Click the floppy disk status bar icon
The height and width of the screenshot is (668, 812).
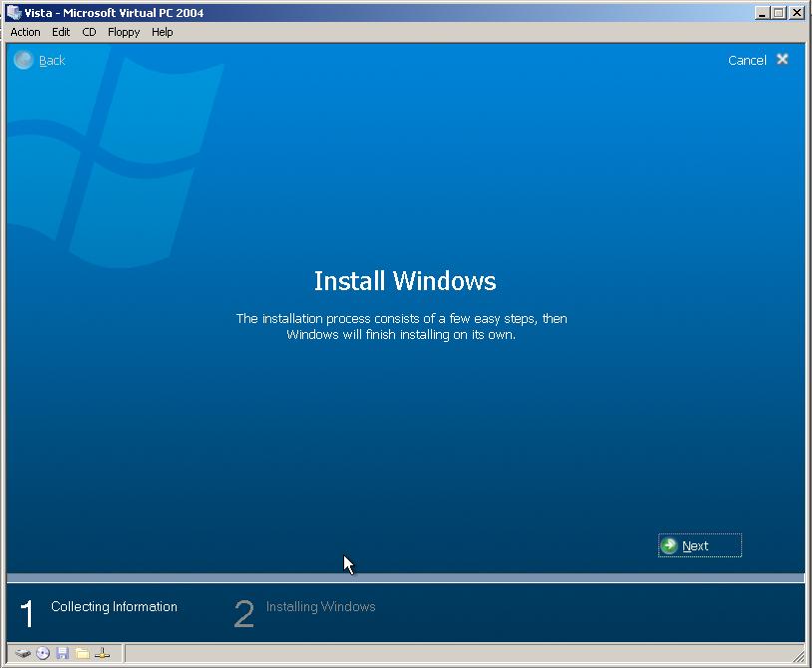coord(63,653)
